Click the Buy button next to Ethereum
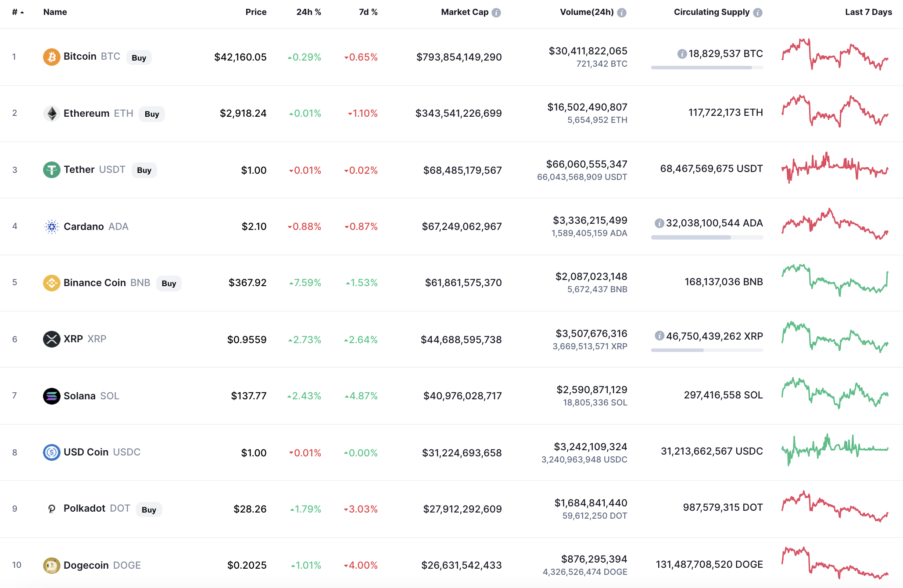Screen dimensions: 903x588 [152, 114]
